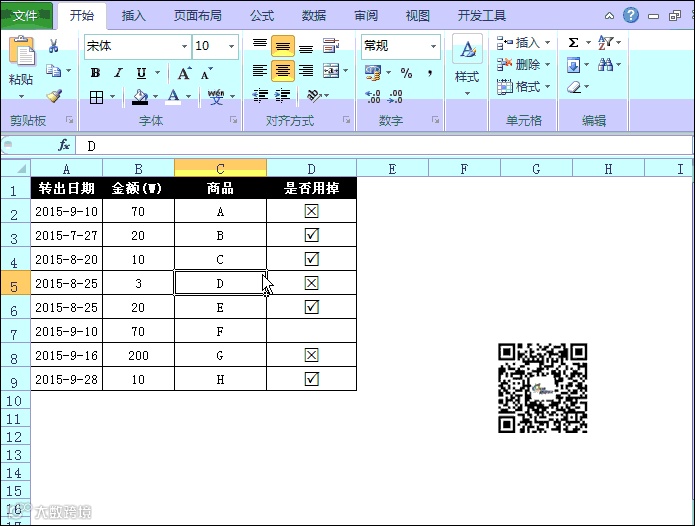The image size is (695, 526).
Task: Apply percent style format
Action: pyautogui.click(x=406, y=73)
